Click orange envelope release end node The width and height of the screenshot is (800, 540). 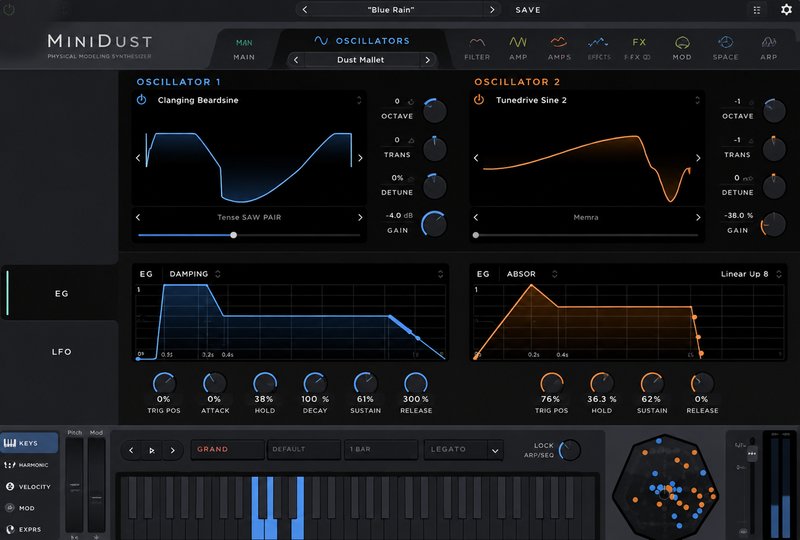(702, 353)
